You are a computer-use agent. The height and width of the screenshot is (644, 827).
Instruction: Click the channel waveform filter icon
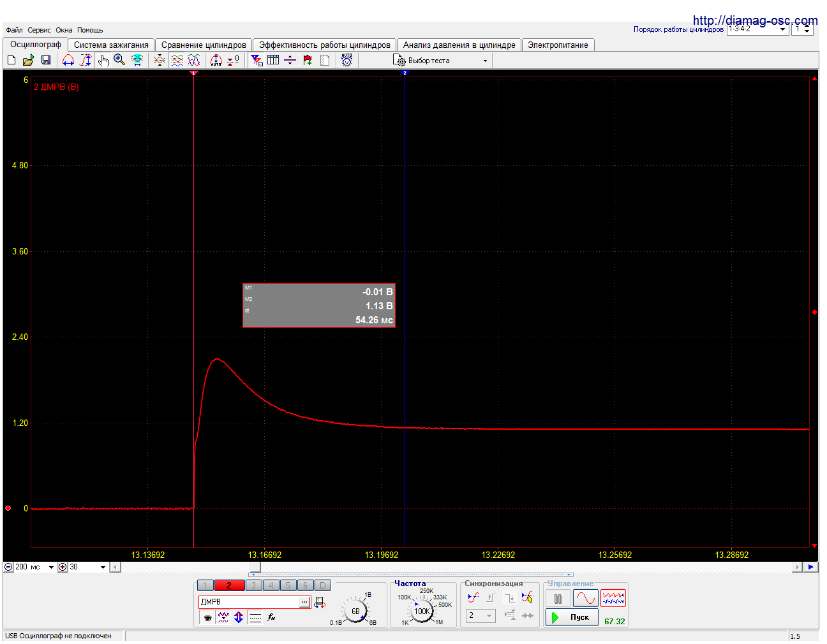click(x=223, y=617)
